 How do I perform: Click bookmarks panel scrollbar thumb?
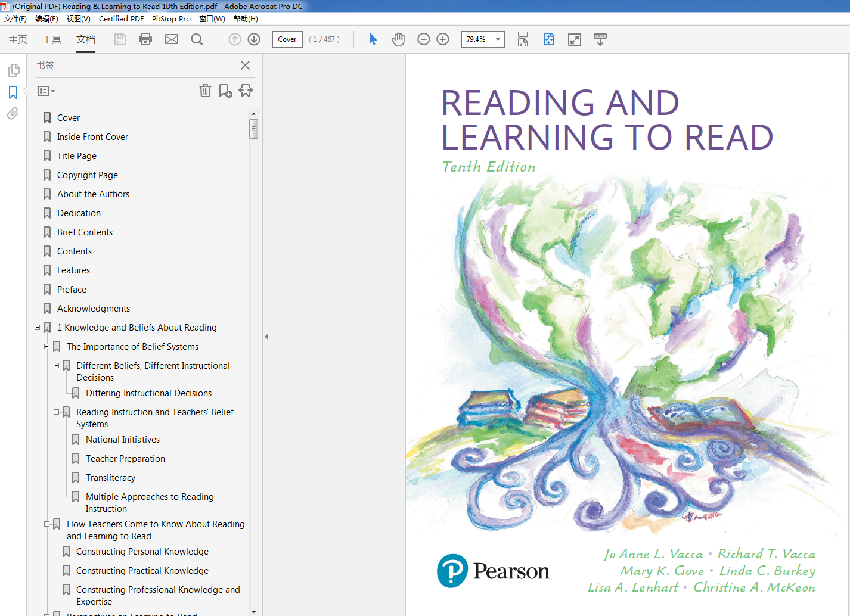point(253,129)
